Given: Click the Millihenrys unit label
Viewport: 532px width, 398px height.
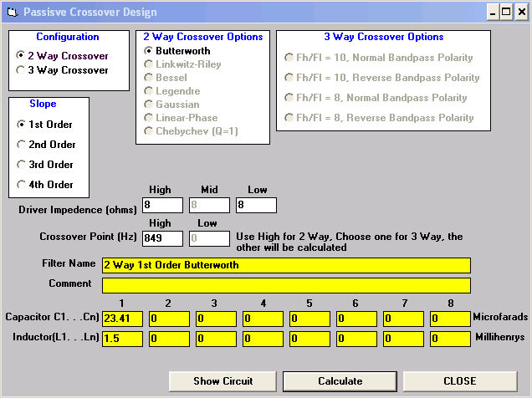Looking at the screenshot, I should tap(500, 337).
